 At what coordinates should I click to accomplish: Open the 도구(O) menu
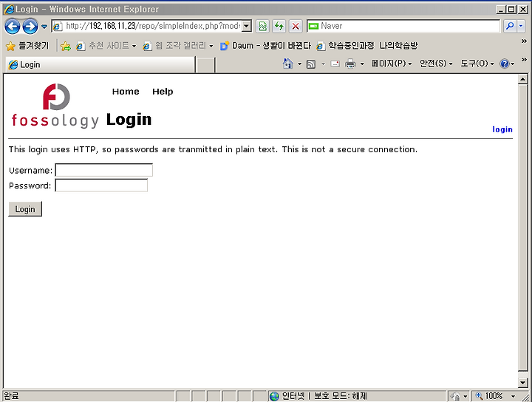coord(477,64)
